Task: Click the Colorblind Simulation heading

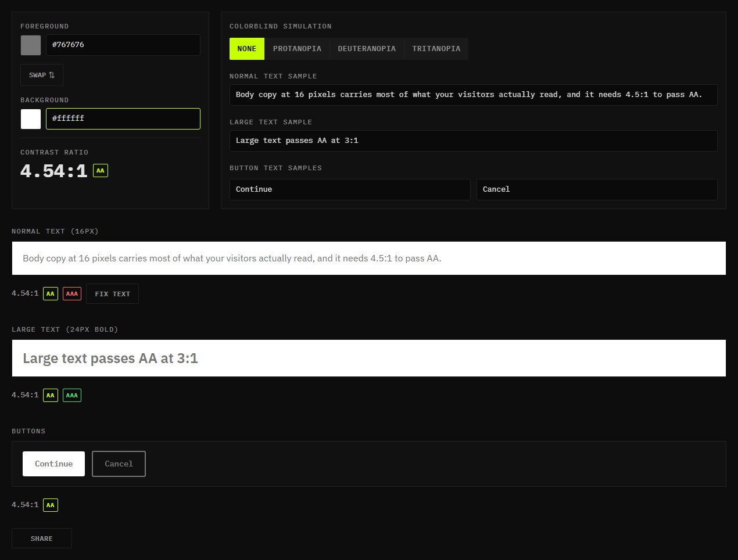Action: pyautogui.click(x=281, y=26)
